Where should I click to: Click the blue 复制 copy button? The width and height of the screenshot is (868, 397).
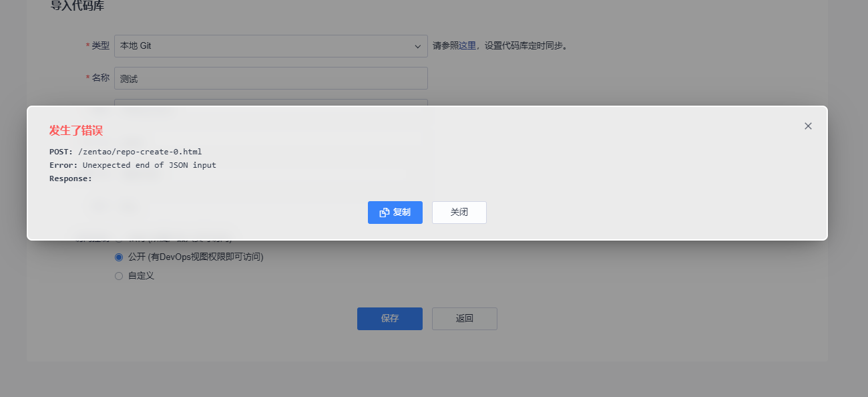395,213
